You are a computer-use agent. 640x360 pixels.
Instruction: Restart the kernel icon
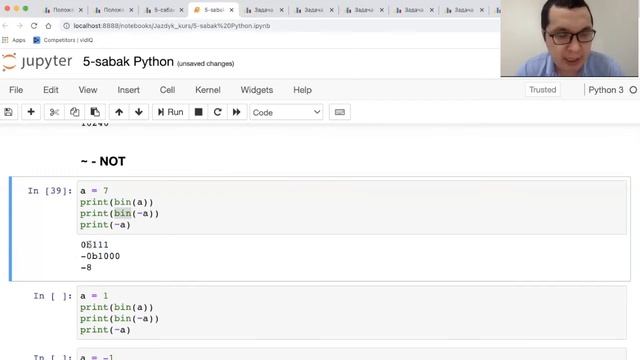click(x=218, y=112)
